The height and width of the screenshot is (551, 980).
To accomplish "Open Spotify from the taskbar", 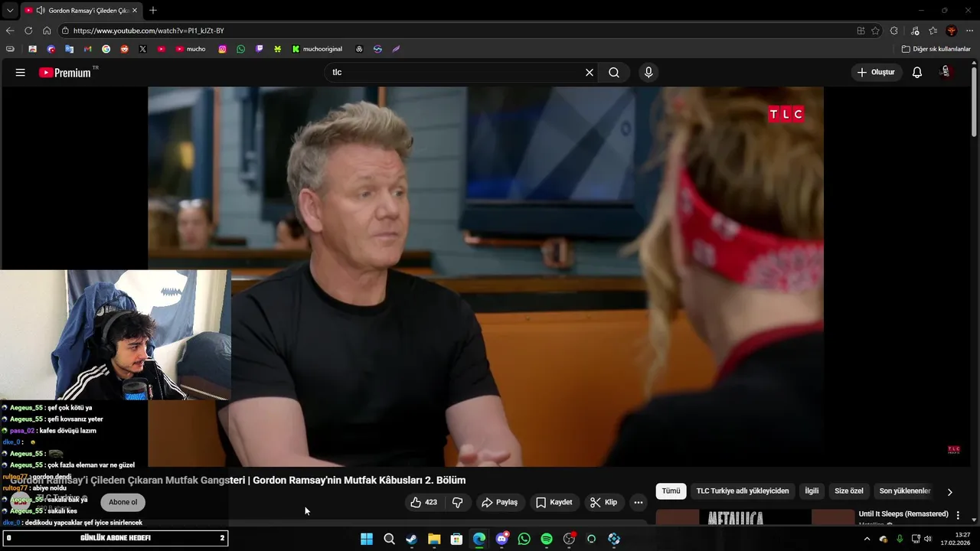I will (547, 539).
